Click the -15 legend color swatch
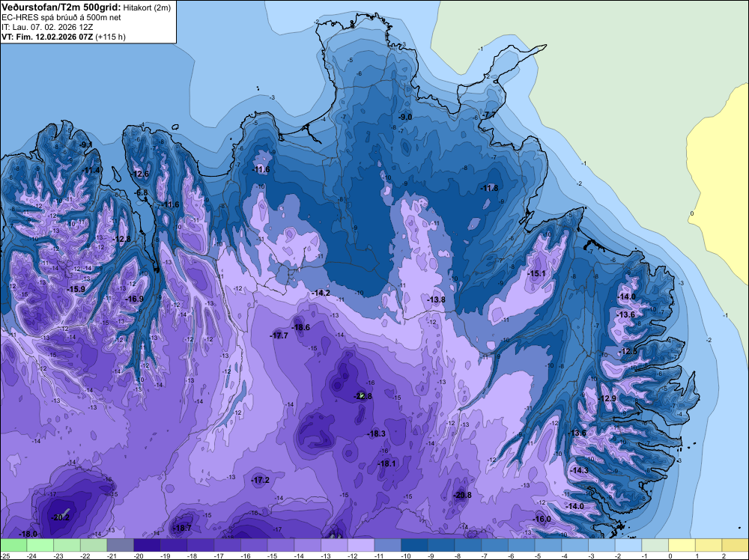Screen dimensions: 749x560 [x=281, y=545]
